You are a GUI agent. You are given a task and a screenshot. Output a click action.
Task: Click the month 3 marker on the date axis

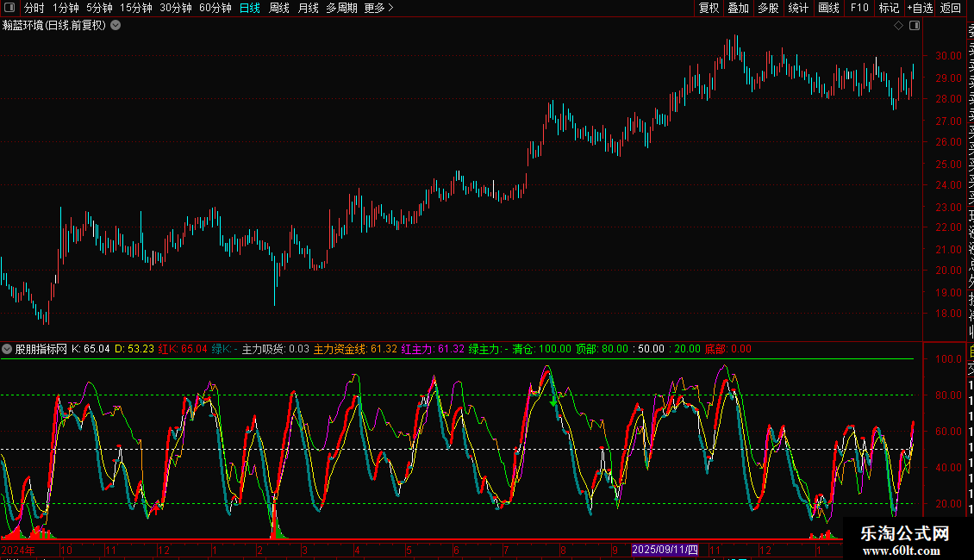304,550
